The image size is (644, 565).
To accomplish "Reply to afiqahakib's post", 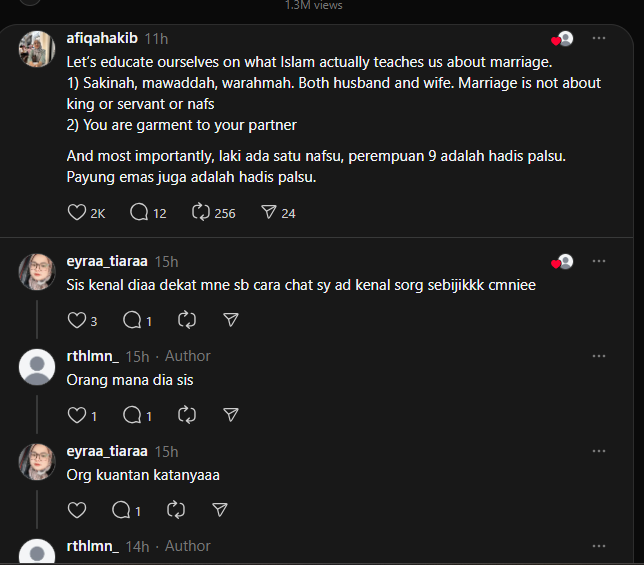I will (139, 212).
